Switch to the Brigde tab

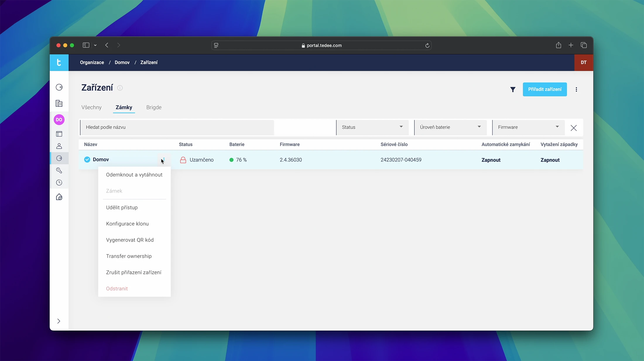[x=154, y=107]
